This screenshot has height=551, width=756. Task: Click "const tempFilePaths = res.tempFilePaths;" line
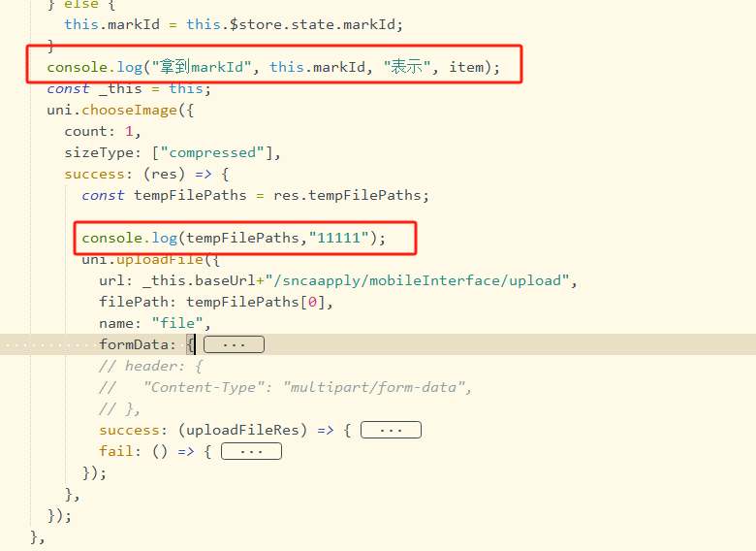click(x=255, y=195)
